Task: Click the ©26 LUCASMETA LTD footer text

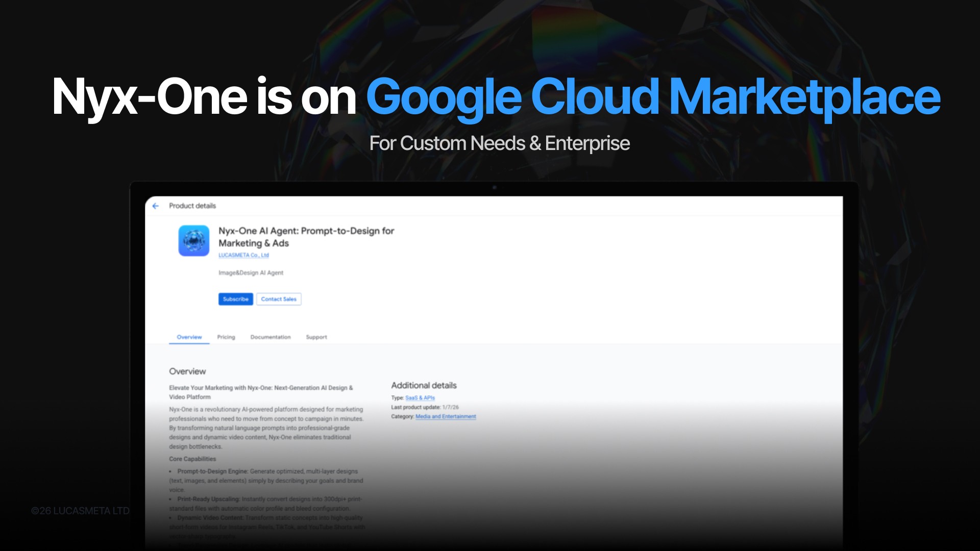Action: click(x=80, y=511)
